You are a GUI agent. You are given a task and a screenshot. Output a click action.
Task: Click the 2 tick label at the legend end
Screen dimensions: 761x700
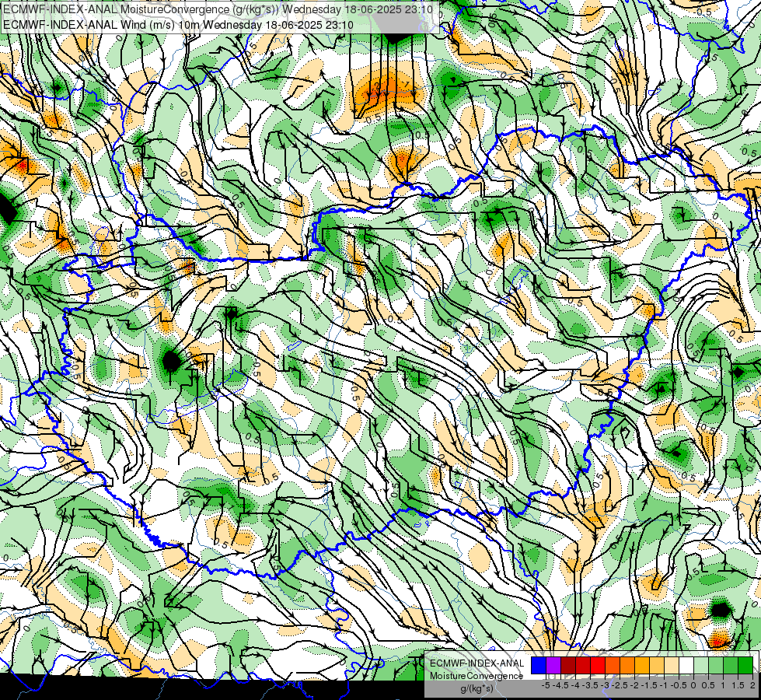(752, 685)
